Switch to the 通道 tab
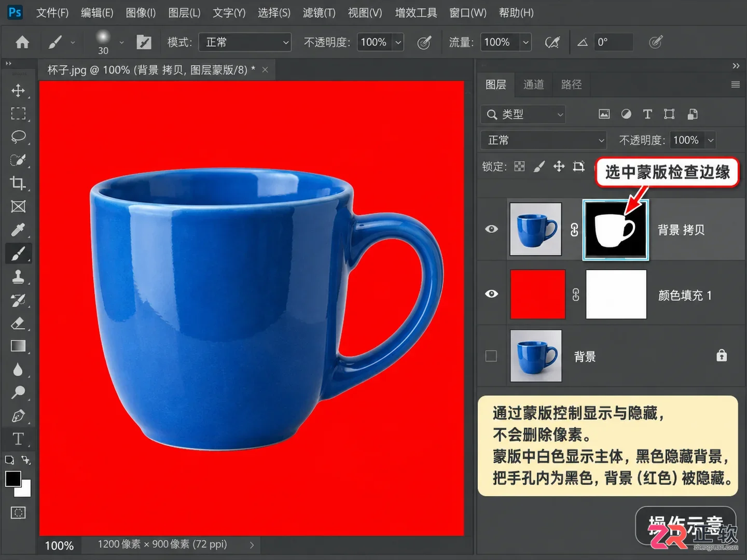This screenshot has height=560, width=747. point(534,85)
